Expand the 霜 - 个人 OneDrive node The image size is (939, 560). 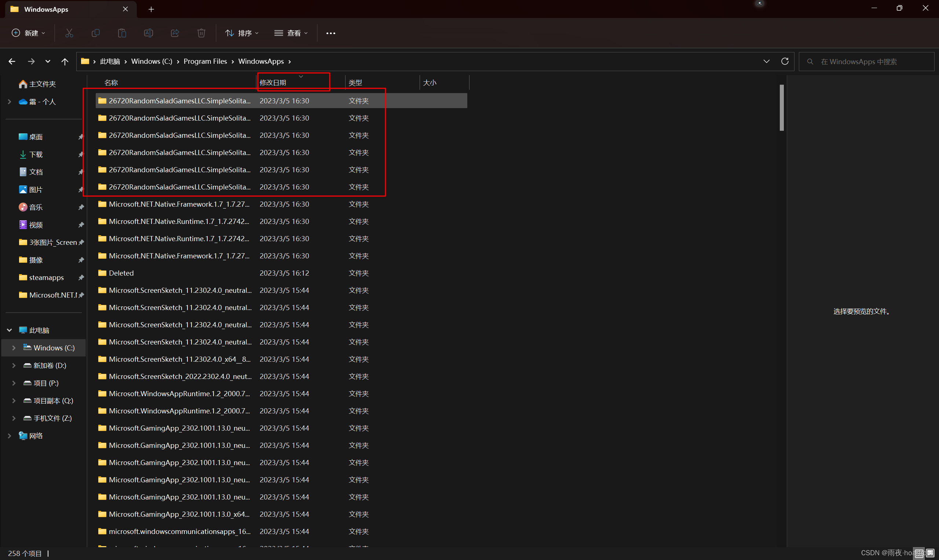click(x=10, y=102)
